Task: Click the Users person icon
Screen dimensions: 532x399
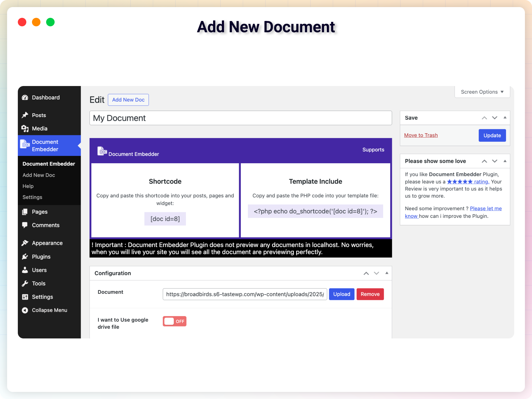Action: tap(25, 270)
